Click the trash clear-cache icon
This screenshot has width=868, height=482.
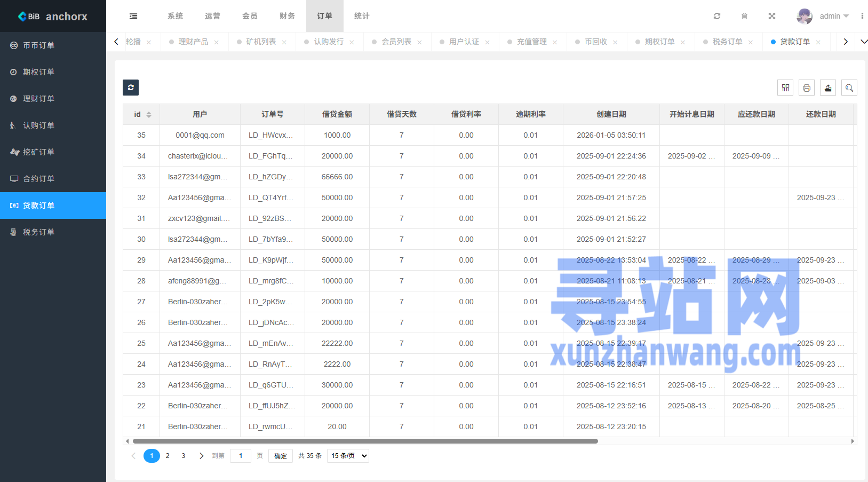[x=744, y=16]
